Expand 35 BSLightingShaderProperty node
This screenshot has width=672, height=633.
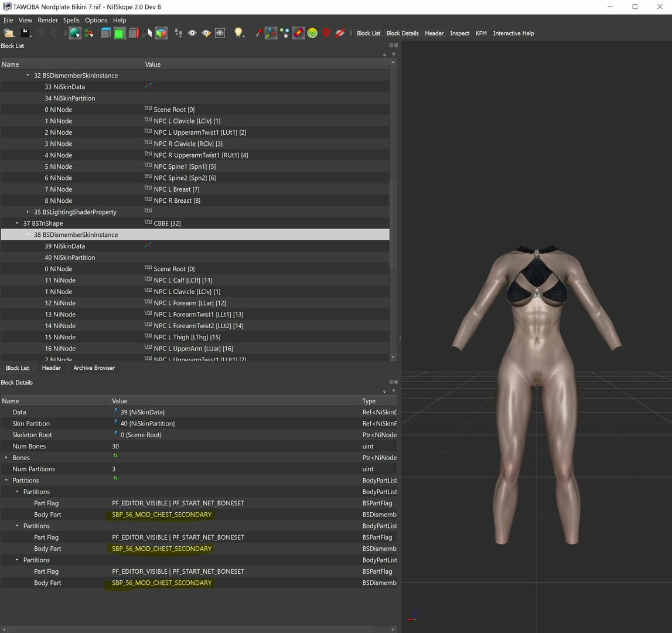pos(28,212)
